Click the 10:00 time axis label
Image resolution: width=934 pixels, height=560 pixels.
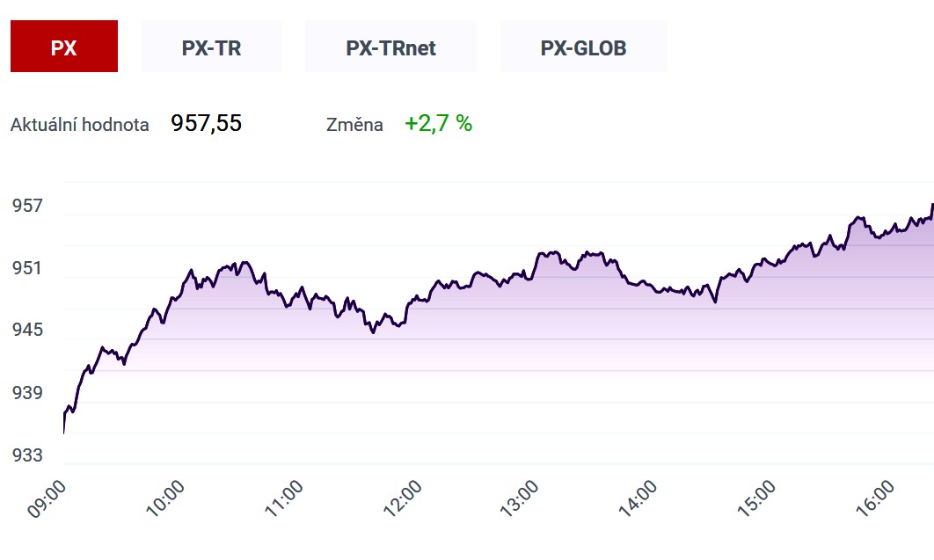[165, 498]
